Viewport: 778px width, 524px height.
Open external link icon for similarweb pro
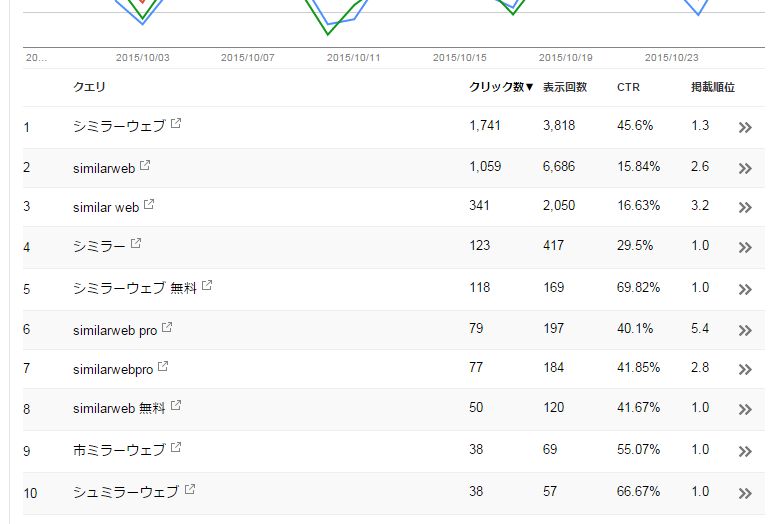167,327
